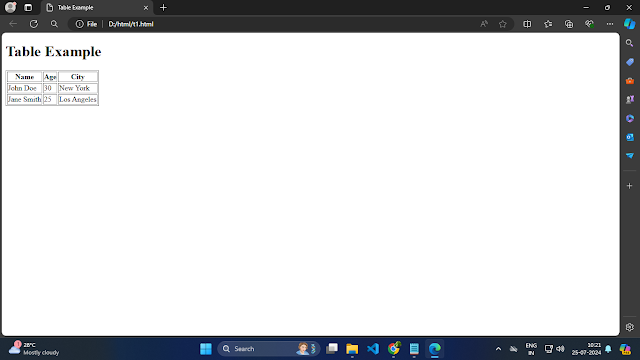Viewport: 640px width, 360px height.
Task: Open the browser profile avatar
Action: click(x=10, y=7)
